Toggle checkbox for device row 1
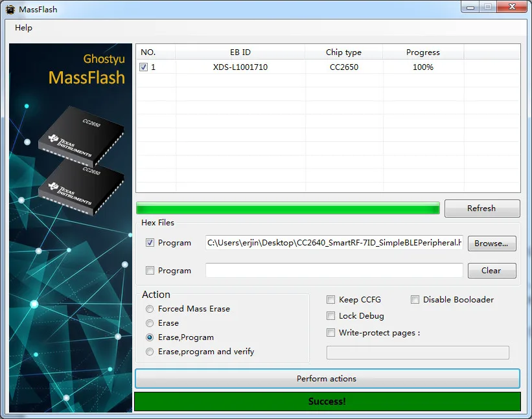Image resolution: width=532 pixels, height=419 pixels. click(x=143, y=67)
